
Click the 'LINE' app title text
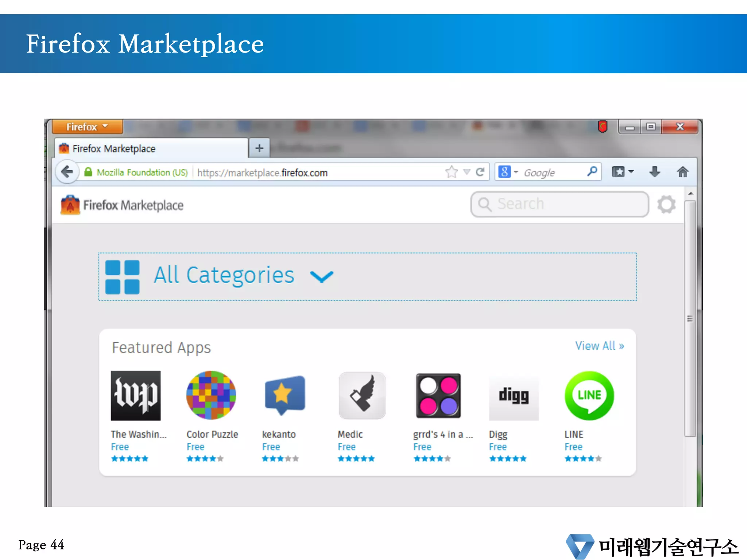coord(574,434)
